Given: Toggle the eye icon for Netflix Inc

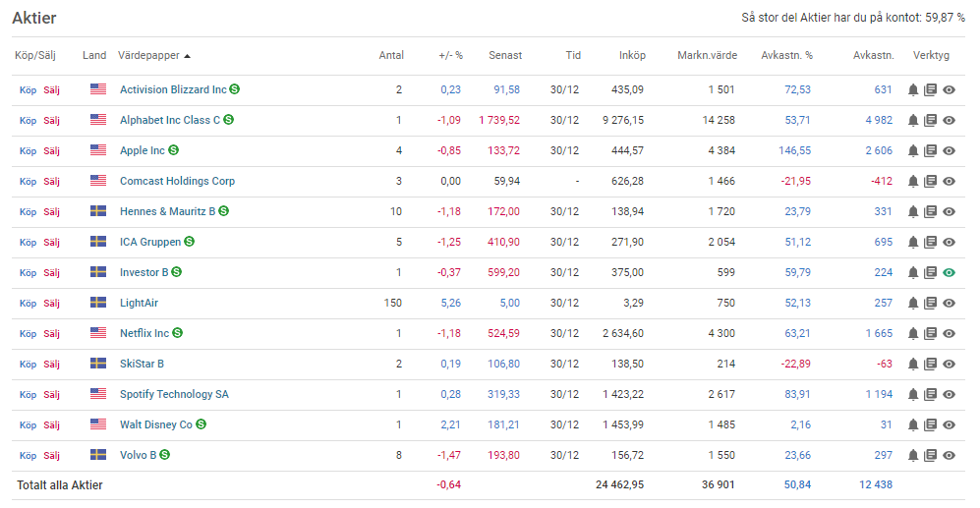Looking at the screenshot, I should [x=949, y=334].
